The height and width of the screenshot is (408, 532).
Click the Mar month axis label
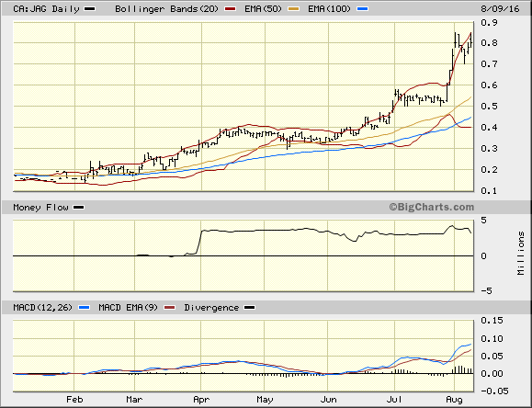134,399
